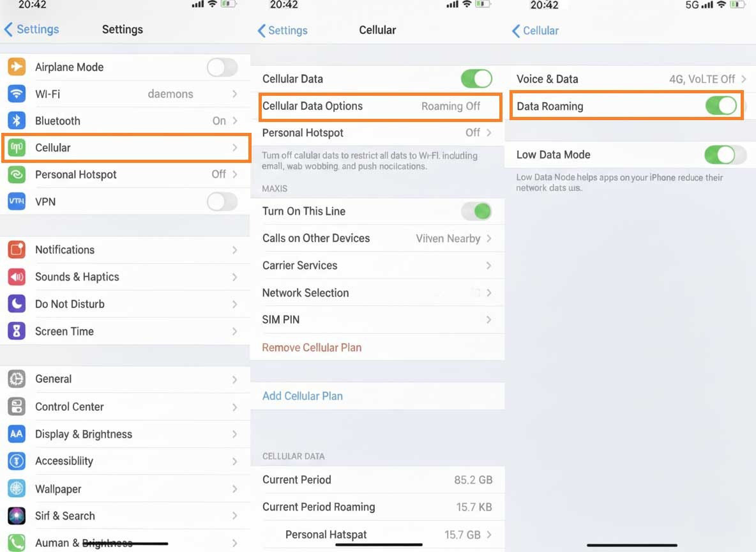
Task: Turn off the Data Roaming switch
Action: [722, 106]
